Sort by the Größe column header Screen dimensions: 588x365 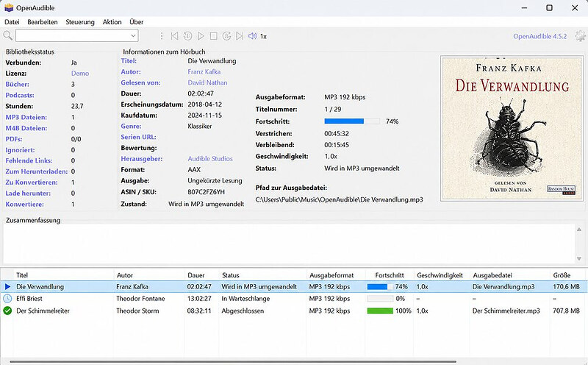pyautogui.click(x=568, y=275)
